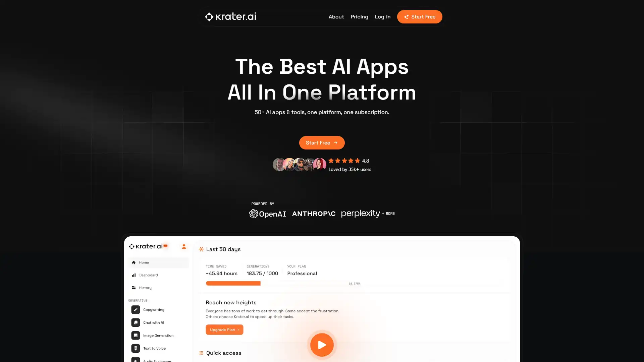Click the Log In link
644x362 pixels.
click(383, 16)
